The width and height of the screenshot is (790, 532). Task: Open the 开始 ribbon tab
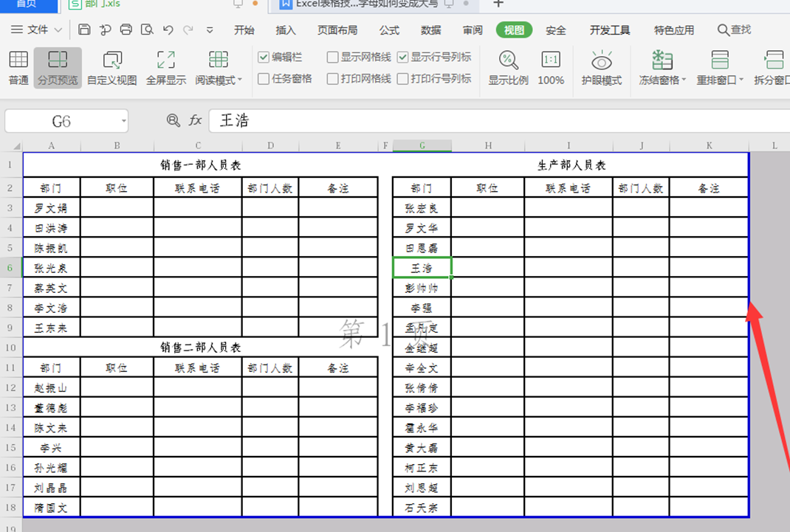244,30
